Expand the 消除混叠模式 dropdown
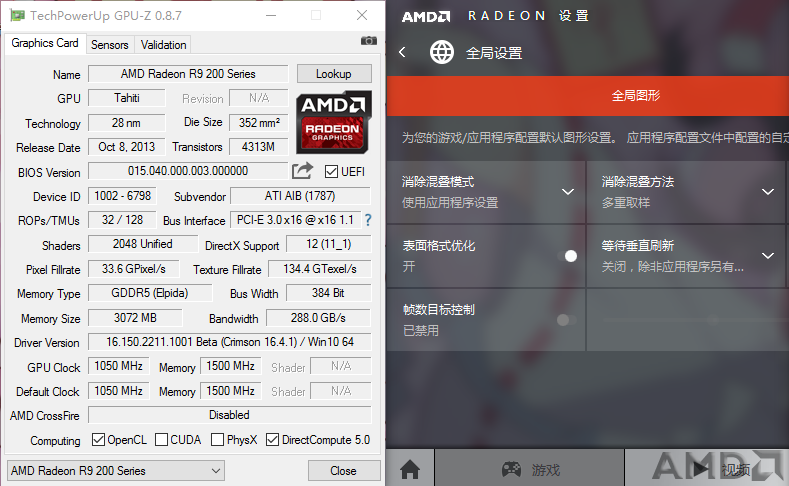The width and height of the screenshot is (789, 486). coord(568,192)
